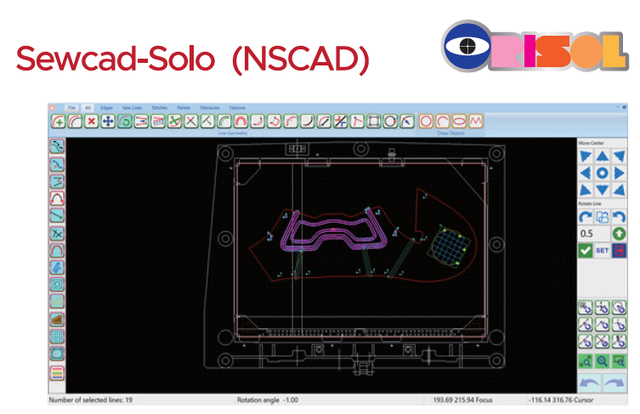Click the red X delete tool
Image resolution: width=640 pixels, height=414 pixels.
coord(91,121)
